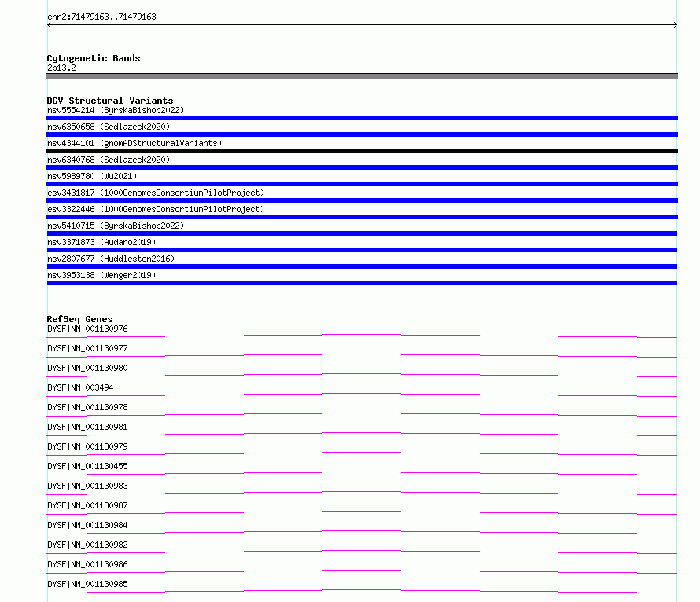
Task: Click the 2p13.2 band label
Action: pos(61,68)
